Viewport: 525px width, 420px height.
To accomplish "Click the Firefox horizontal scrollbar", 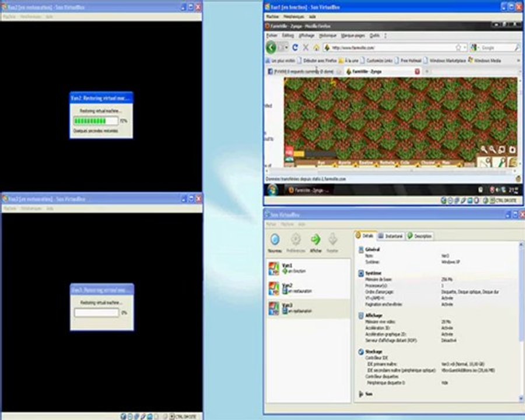I will click(390, 171).
